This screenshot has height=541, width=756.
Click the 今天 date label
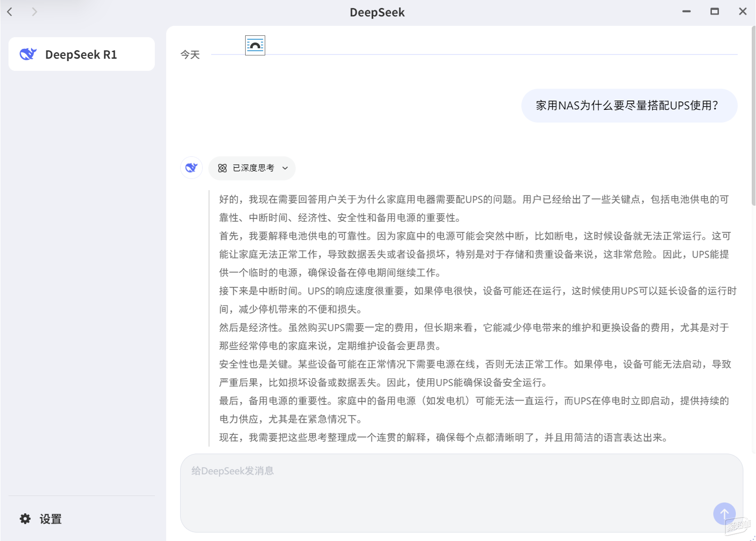coord(190,55)
